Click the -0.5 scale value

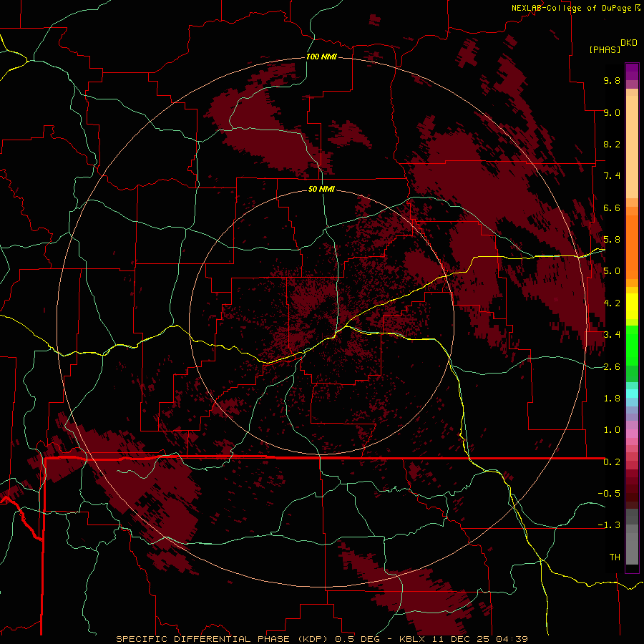point(609,494)
